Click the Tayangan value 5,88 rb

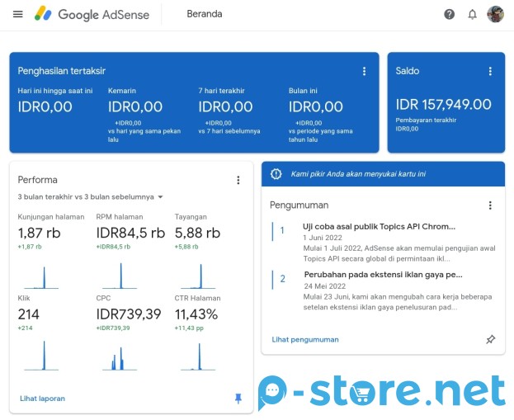pos(197,234)
